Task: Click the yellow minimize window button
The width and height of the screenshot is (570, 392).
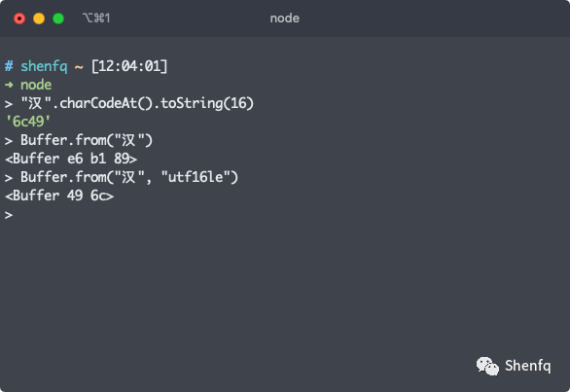Action: [39, 18]
